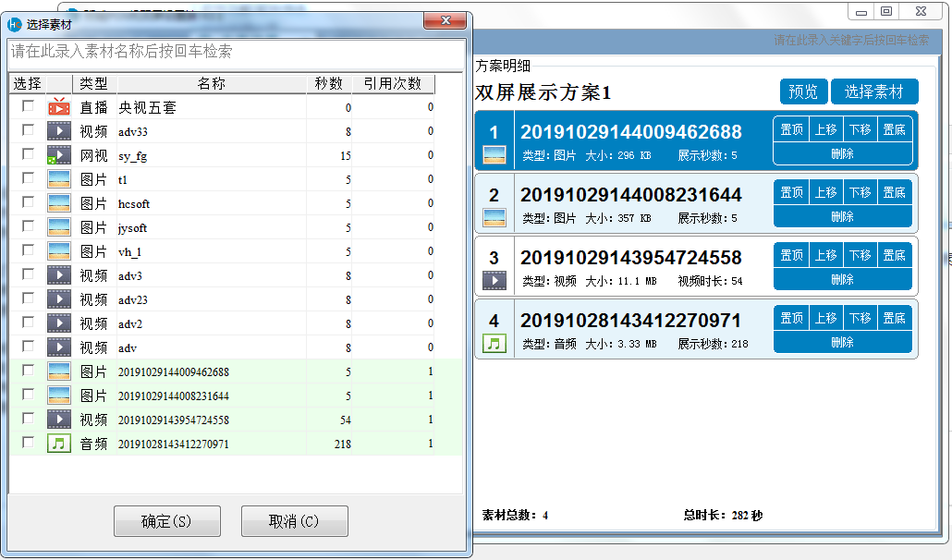Send item 3 to bottom with 置底
This screenshot has width=952, height=560.
click(x=895, y=255)
